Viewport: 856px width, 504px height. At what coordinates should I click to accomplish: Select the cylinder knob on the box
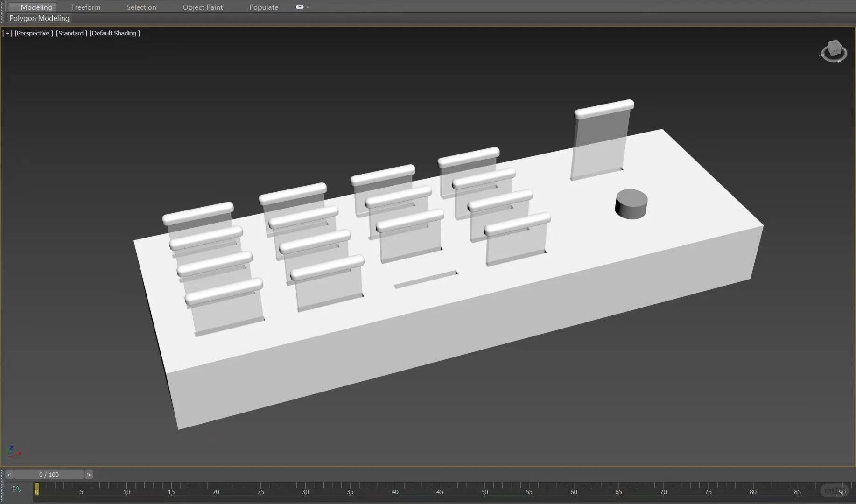631,204
